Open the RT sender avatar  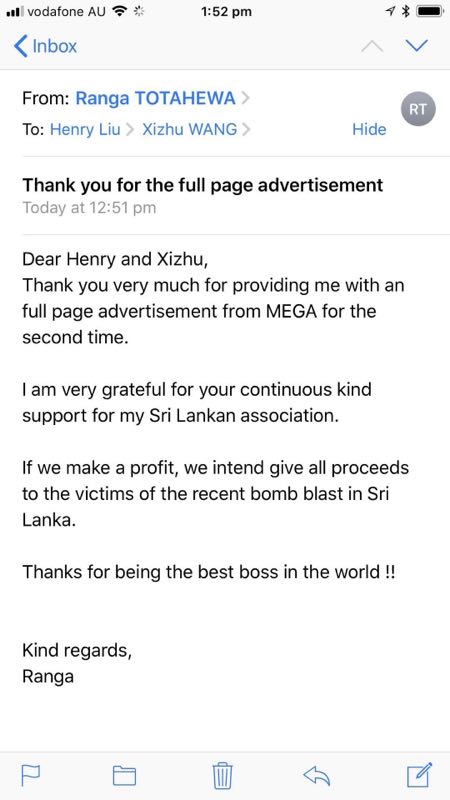[418, 109]
